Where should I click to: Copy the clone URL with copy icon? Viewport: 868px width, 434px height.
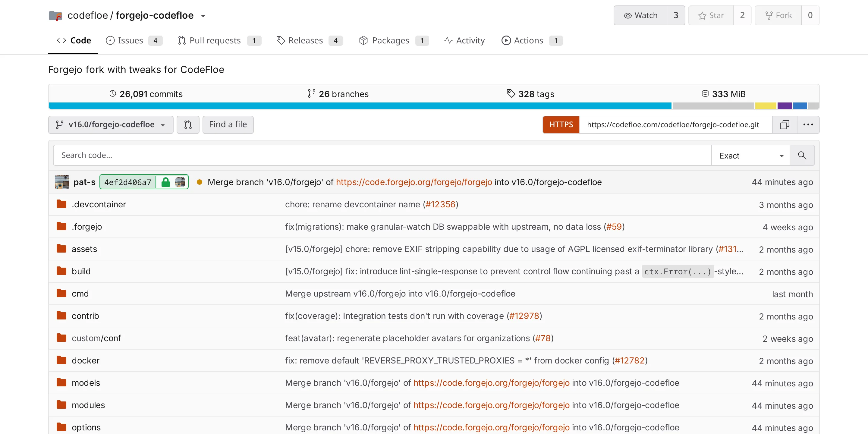(x=785, y=125)
